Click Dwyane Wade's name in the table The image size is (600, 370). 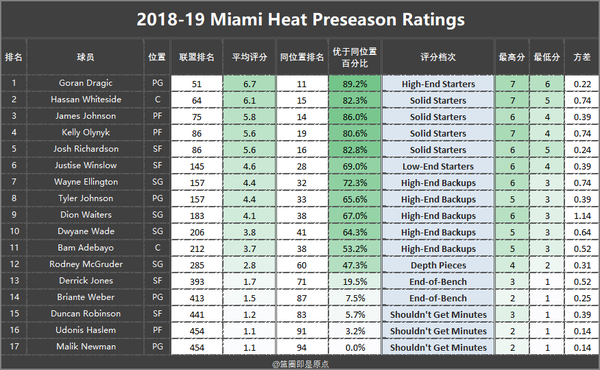click(x=86, y=231)
